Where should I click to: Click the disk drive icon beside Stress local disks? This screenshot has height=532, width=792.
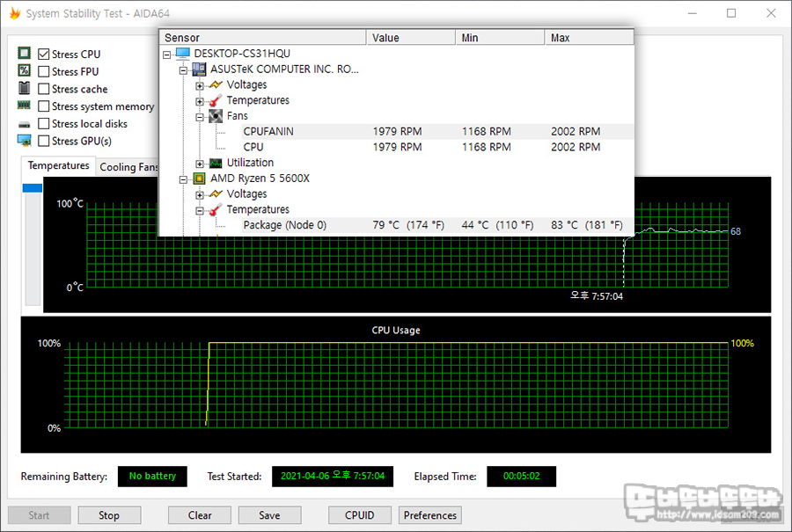(25, 124)
